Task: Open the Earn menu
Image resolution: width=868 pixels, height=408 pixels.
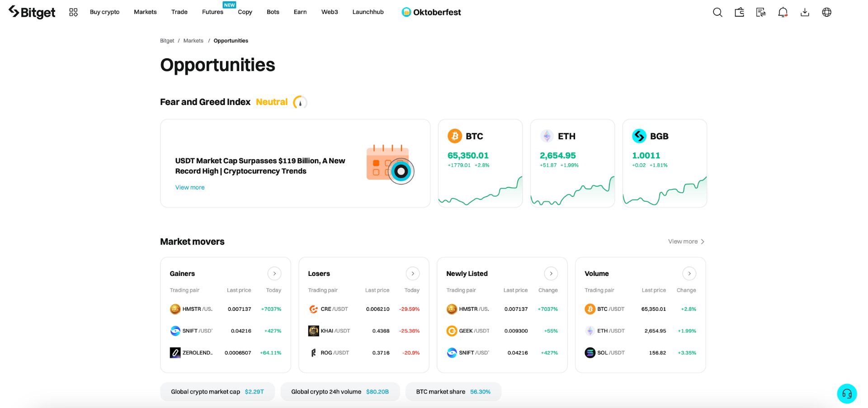Action: pyautogui.click(x=300, y=12)
